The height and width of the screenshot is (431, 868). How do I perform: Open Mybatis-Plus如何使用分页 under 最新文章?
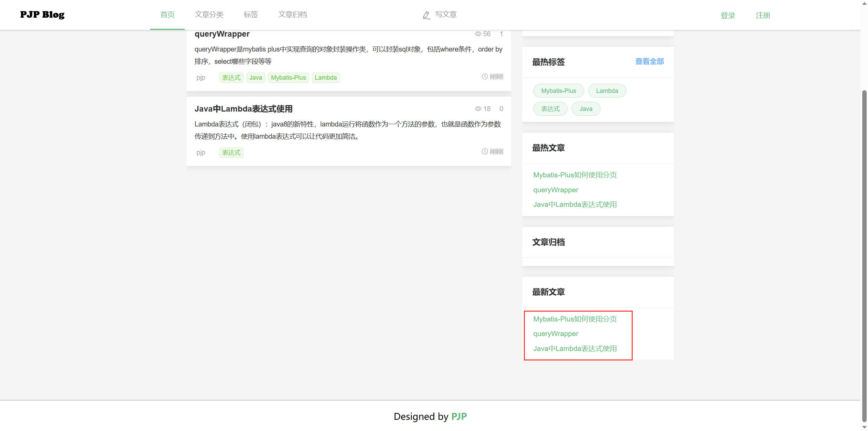coord(575,319)
